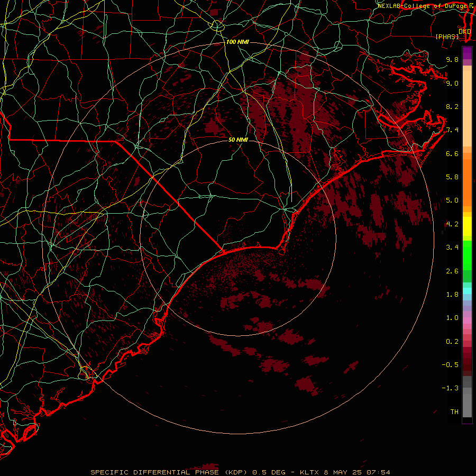The image size is (476, 476).
Task: Click the -0.5 scale value
Action: pos(450,365)
